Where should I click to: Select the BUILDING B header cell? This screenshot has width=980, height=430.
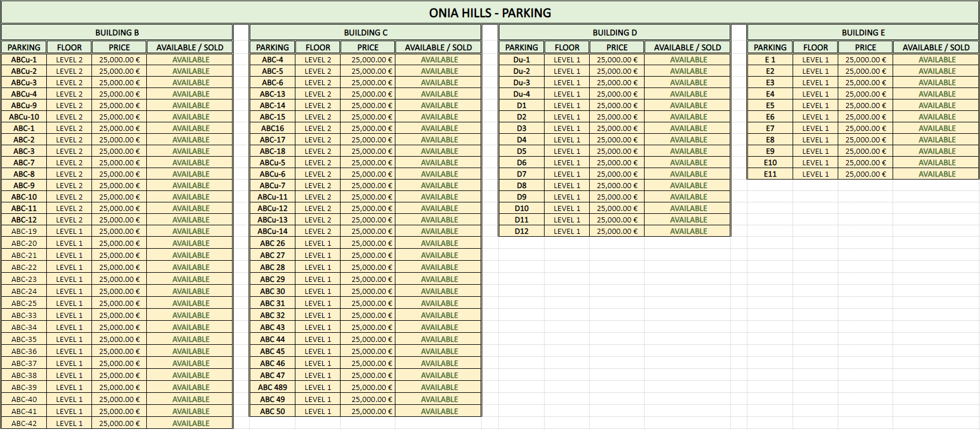[x=117, y=33]
